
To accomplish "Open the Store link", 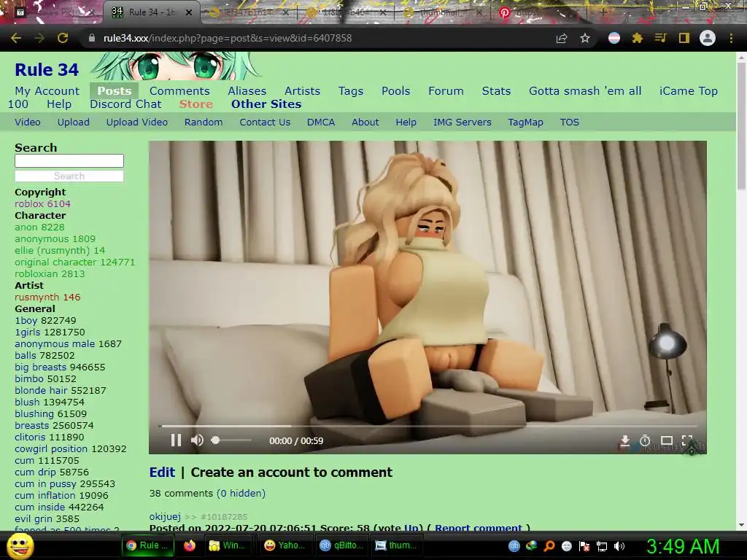I will pos(196,104).
